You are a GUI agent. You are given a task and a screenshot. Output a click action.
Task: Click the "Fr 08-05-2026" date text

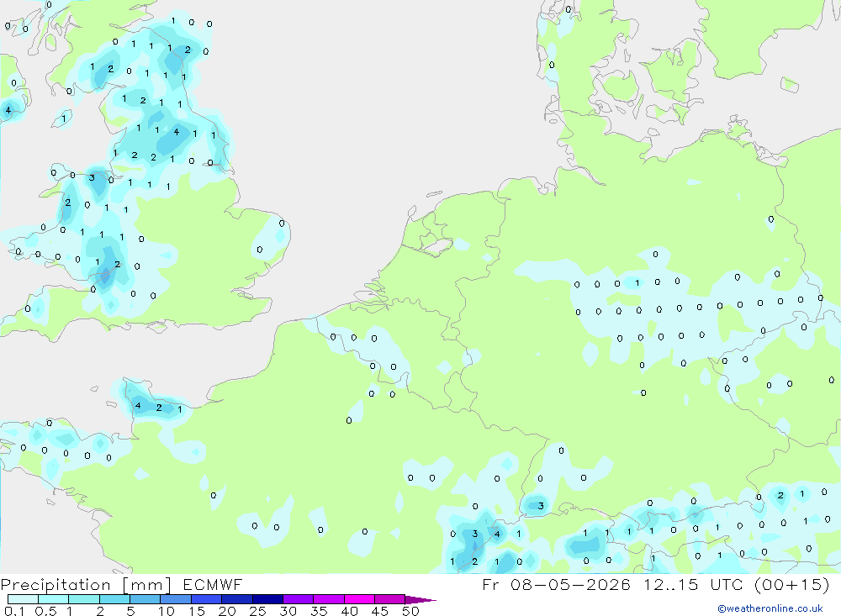[556, 584]
